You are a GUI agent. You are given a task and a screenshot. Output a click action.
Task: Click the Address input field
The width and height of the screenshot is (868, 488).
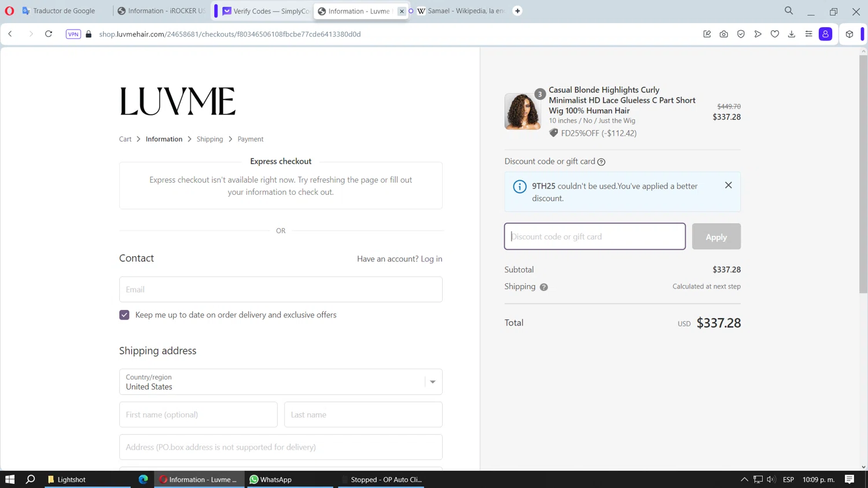tap(281, 447)
